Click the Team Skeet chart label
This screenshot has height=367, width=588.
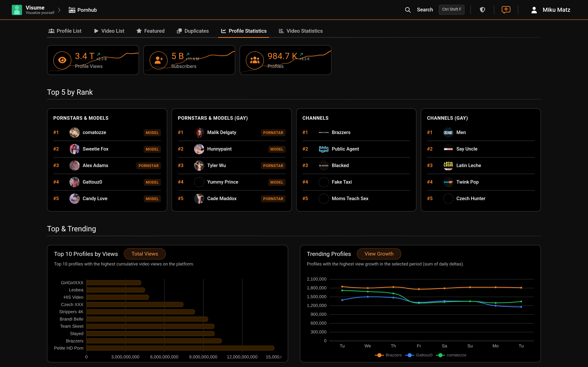click(x=72, y=326)
